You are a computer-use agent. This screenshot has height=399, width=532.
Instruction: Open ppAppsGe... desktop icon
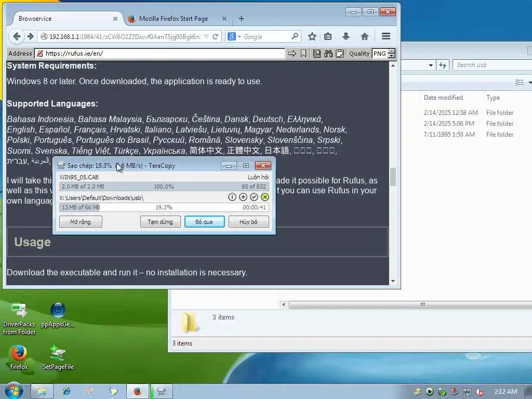pyautogui.click(x=58, y=315)
